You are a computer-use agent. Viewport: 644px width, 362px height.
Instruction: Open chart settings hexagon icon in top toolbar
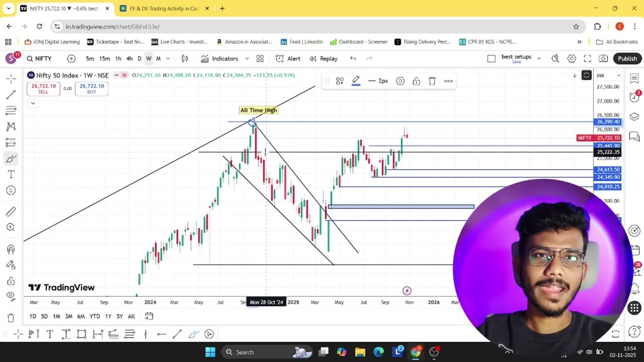572,59
